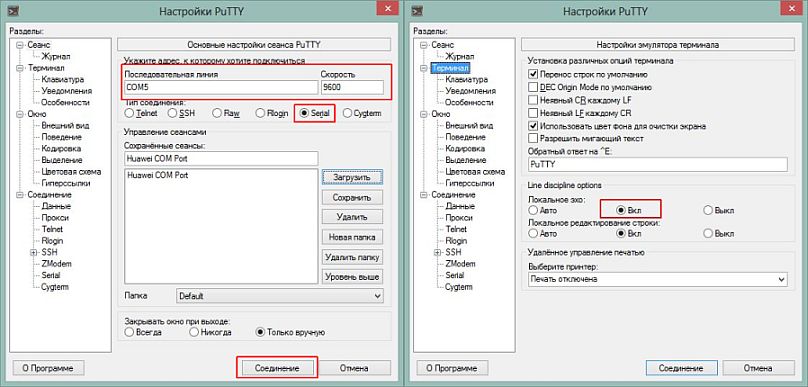Click 'Отмена' button in left window
This screenshot has width=808, height=387.
click(355, 368)
